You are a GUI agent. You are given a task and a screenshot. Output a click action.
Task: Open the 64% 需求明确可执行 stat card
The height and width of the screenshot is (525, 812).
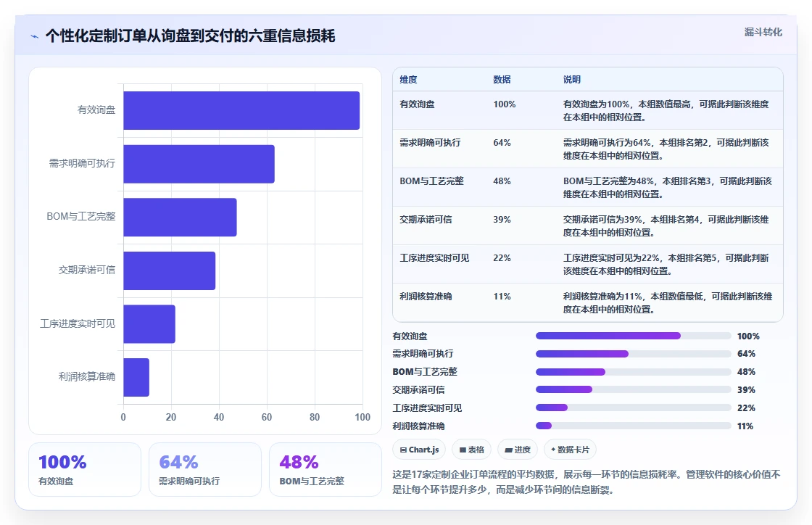click(x=205, y=470)
